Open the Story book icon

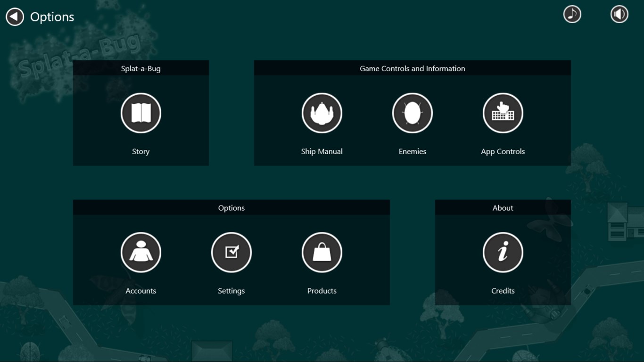pos(141,113)
